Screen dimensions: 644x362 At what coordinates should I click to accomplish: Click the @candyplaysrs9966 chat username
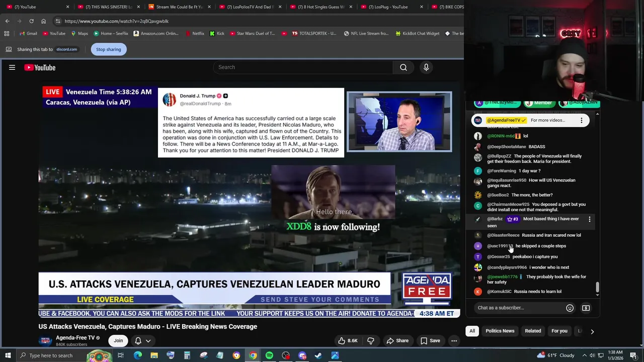(507, 267)
